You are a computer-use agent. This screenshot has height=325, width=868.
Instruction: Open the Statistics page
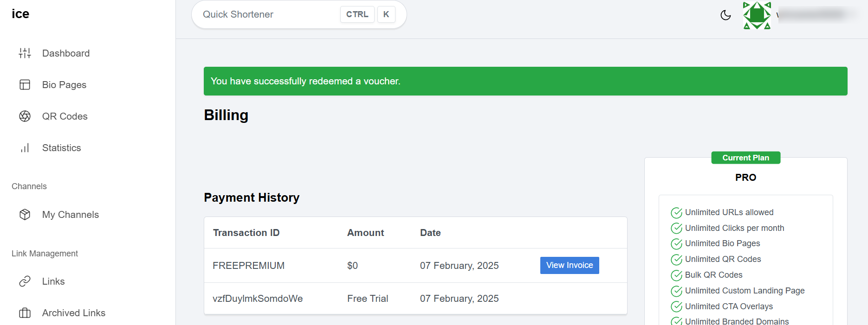pos(61,148)
